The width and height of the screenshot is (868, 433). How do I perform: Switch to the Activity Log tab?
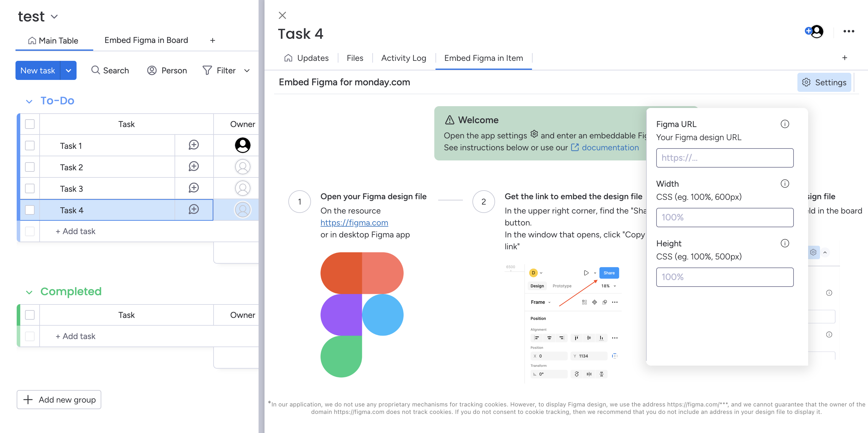click(x=403, y=58)
